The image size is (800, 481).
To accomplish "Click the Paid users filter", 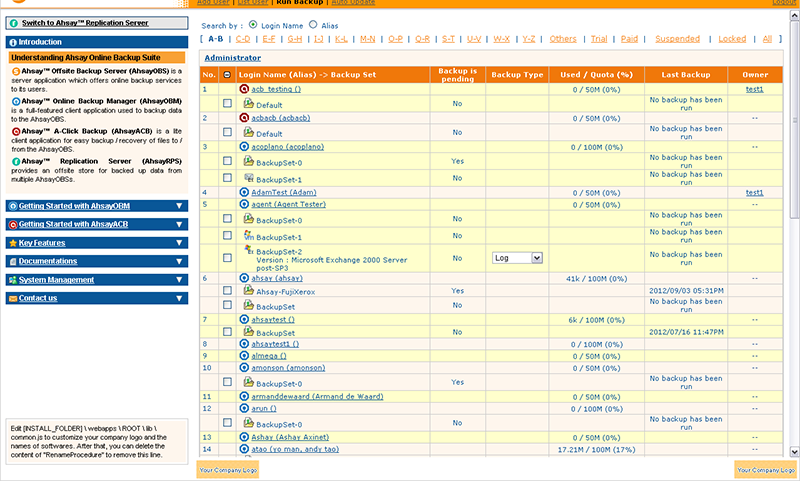I will 629,39.
